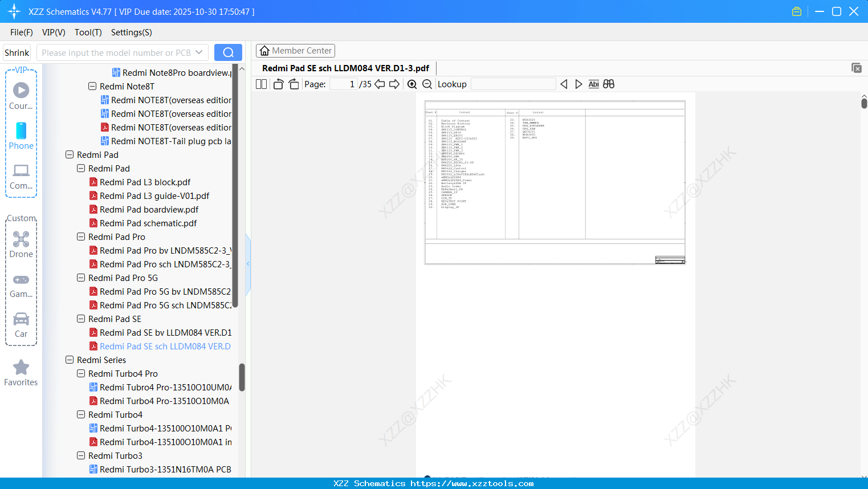Select the Drone category in the sidebar

point(21,245)
